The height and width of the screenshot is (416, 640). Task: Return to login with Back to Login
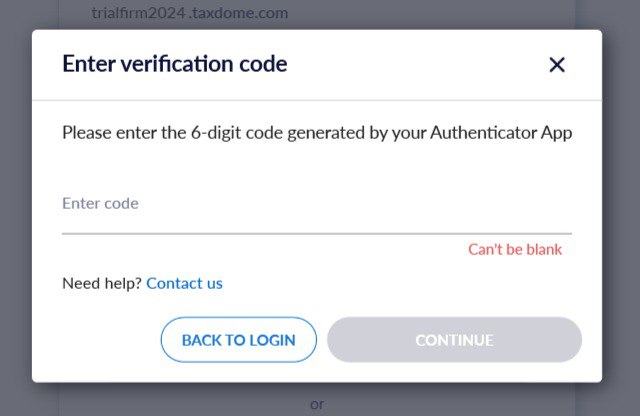click(238, 340)
